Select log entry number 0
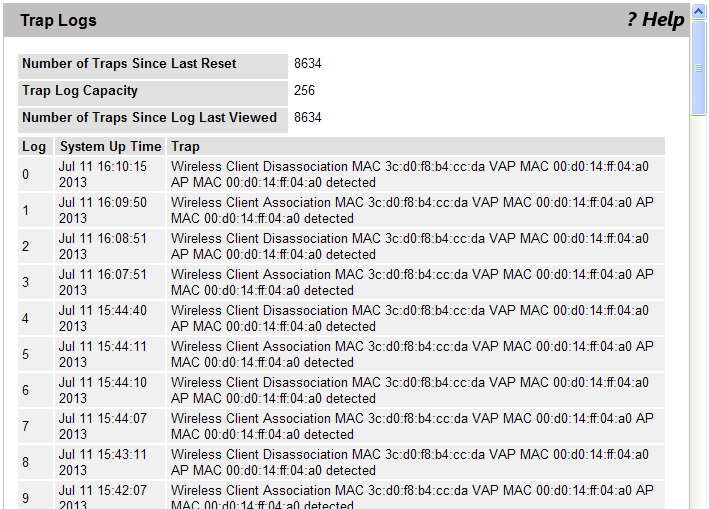 26,174
